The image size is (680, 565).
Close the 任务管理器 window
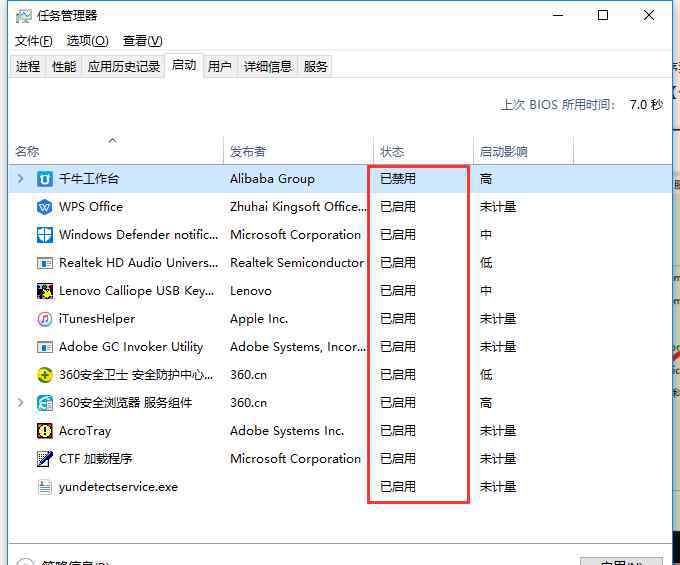click(x=649, y=16)
